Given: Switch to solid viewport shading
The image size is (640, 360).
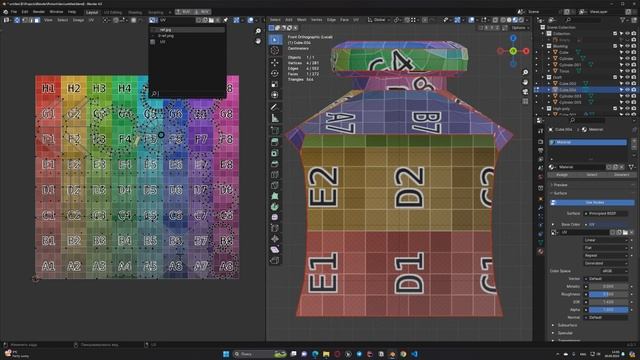Looking at the screenshot, I should [509, 20].
